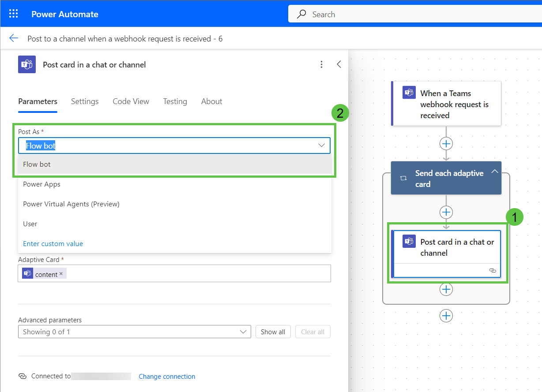Select the Send each adaptive card header
The height and width of the screenshot is (392, 542).
pyautogui.click(x=446, y=178)
